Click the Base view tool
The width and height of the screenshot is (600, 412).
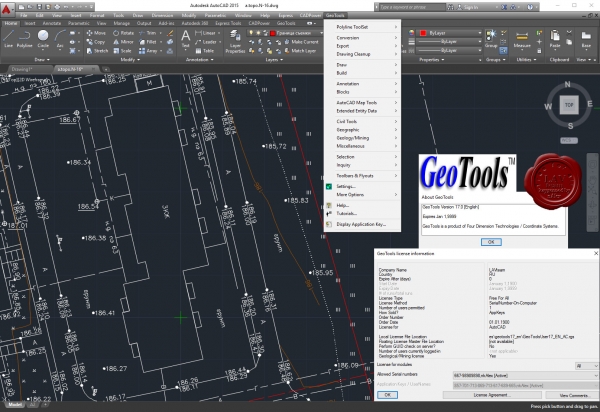tap(586, 39)
